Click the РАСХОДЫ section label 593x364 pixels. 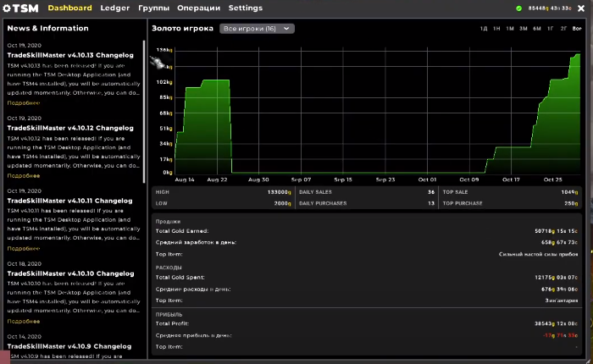coord(169,267)
